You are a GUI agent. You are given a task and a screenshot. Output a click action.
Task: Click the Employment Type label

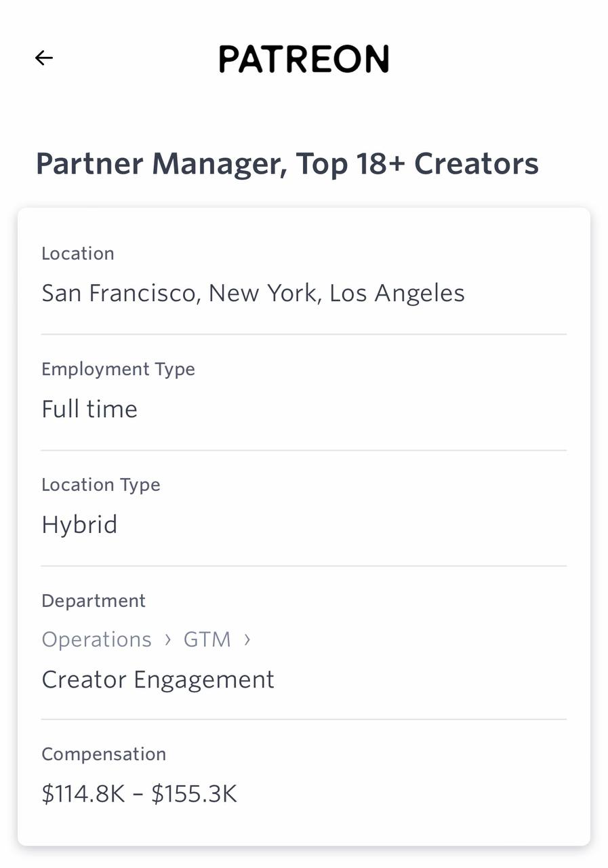[x=118, y=369]
